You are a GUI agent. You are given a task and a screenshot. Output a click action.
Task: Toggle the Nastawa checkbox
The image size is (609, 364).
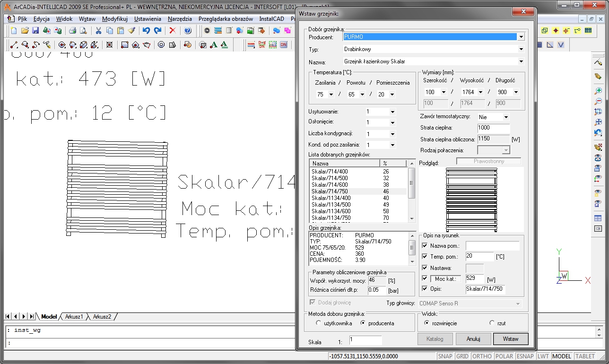click(425, 268)
